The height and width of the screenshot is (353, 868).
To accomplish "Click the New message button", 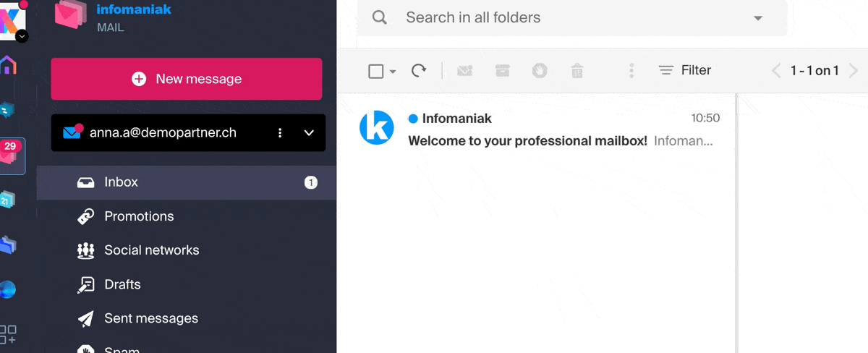I will (186, 79).
